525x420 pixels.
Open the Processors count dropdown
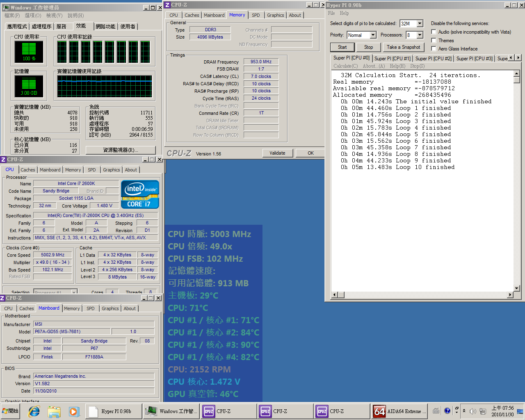420,35
